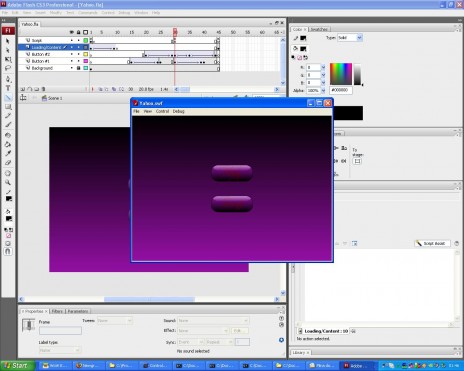
Task: Click the lock-all-layers padlock header icon
Action: [x=79, y=32]
